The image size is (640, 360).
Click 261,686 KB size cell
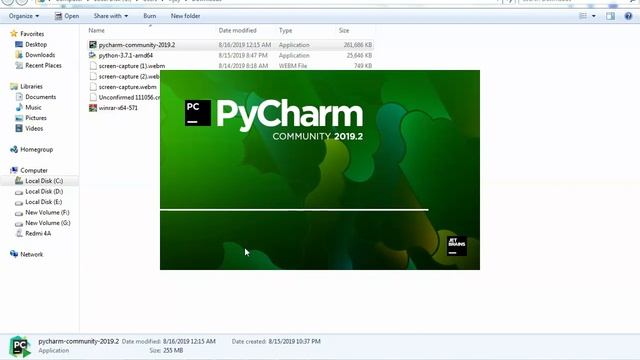pyautogui.click(x=358, y=45)
